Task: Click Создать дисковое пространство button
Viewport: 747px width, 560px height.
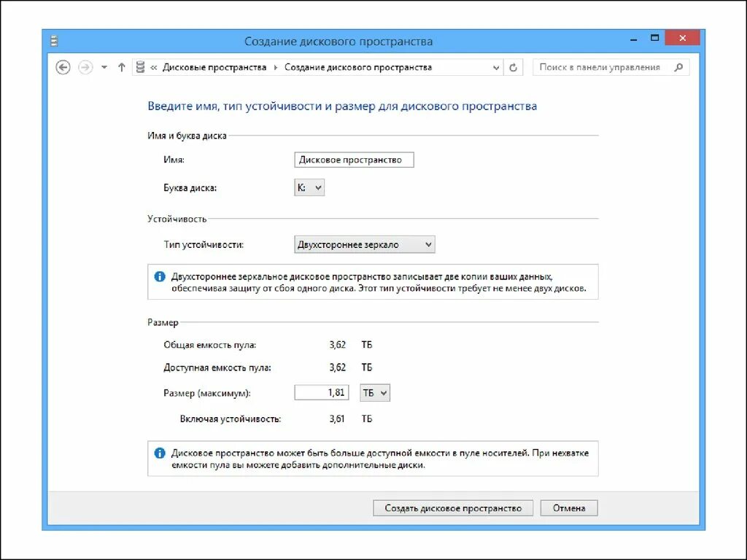Action: [x=453, y=508]
